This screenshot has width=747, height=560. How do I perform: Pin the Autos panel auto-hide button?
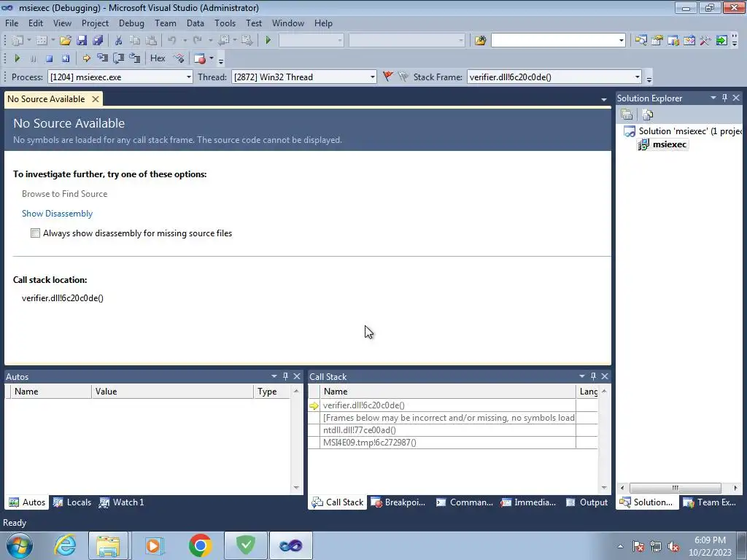tap(285, 376)
